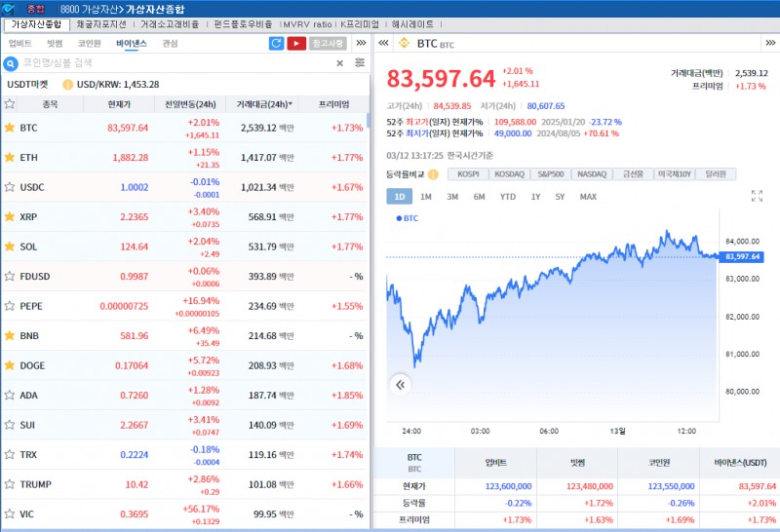Compare with KOSDAQ button
Screen dimensions: 780x532
pyautogui.click(x=509, y=174)
